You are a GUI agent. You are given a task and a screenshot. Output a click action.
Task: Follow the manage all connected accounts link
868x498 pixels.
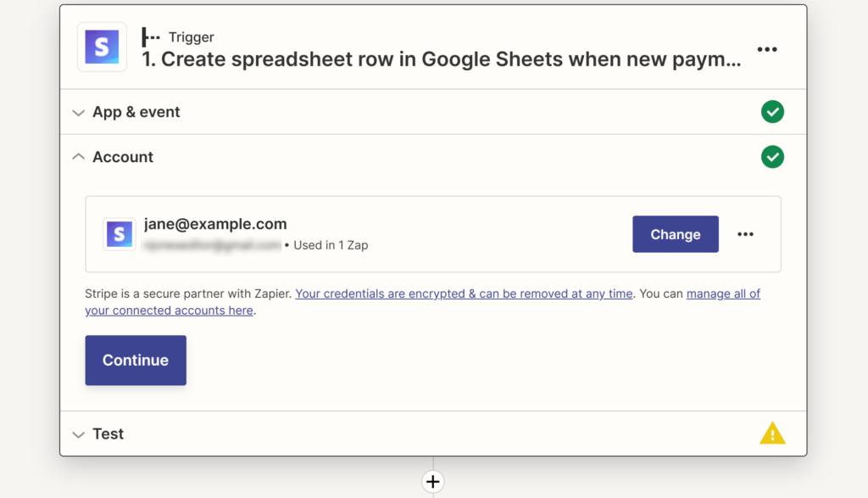[x=722, y=294]
